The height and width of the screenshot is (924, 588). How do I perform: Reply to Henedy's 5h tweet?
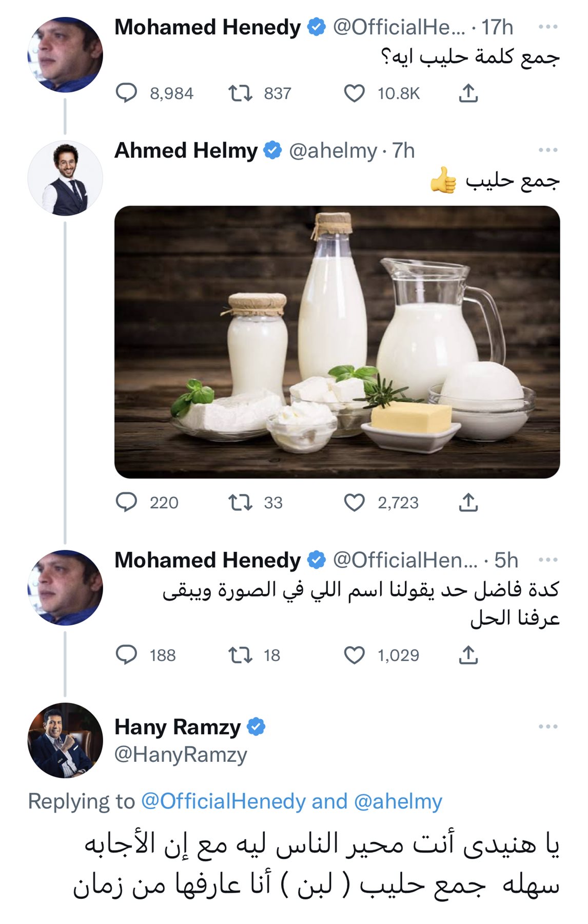pyautogui.click(x=126, y=655)
